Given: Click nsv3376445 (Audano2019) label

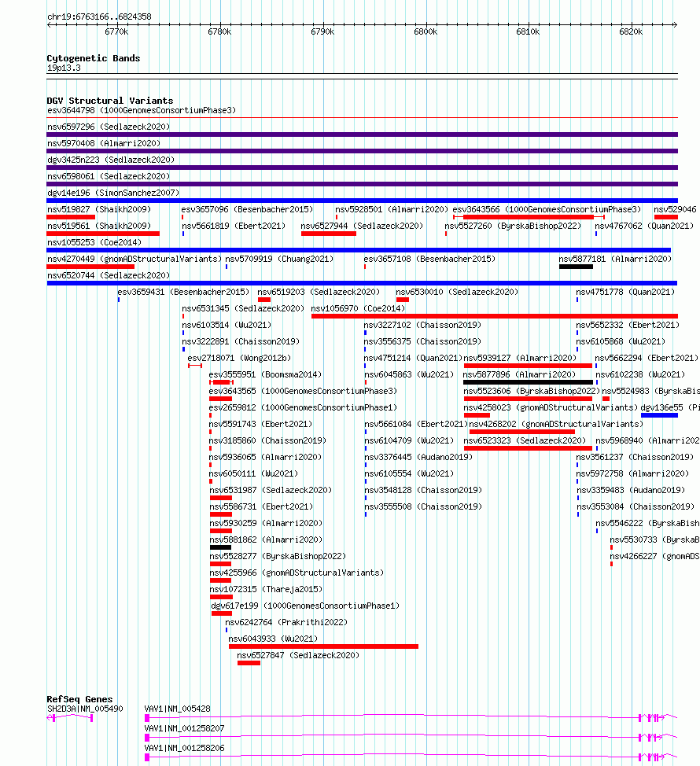Looking at the screenshot, I should point(418,458).
